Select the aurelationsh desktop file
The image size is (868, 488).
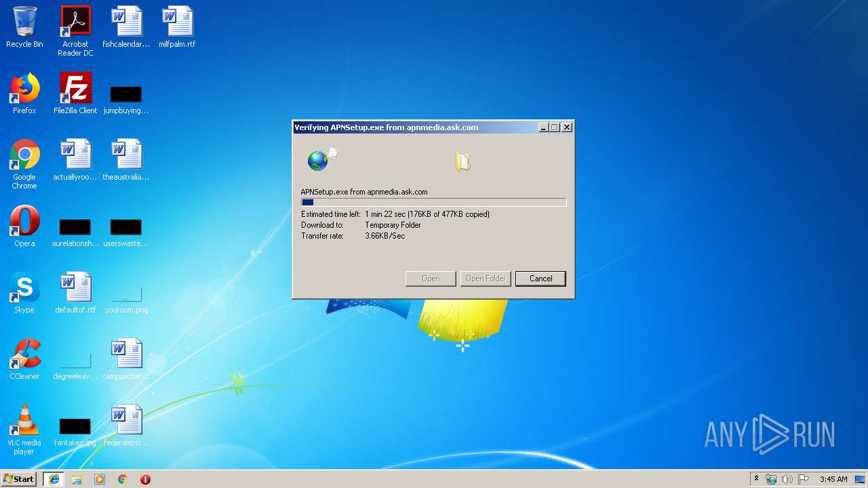point(75,232)
